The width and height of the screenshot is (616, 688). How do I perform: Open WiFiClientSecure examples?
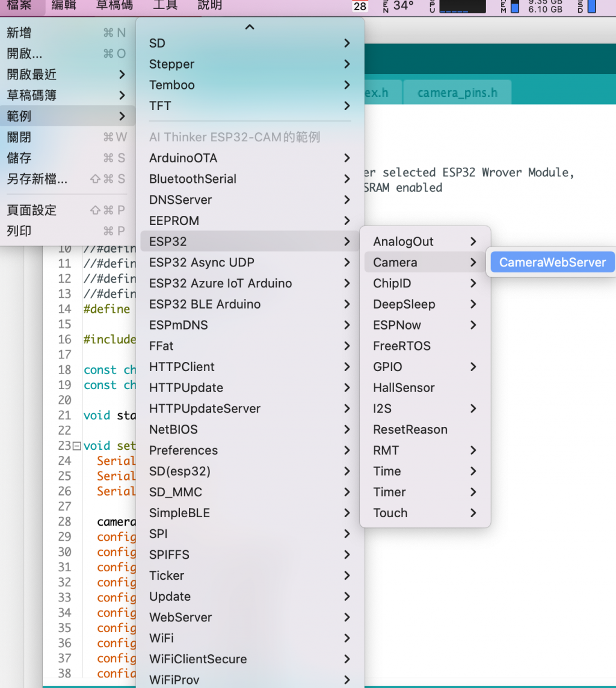[250, 659]
